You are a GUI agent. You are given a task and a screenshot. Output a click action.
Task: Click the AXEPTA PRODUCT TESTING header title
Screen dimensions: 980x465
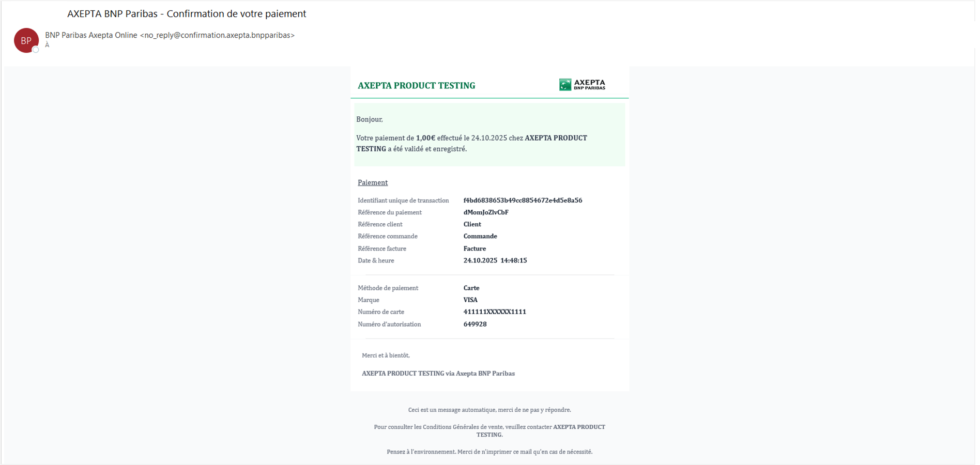pyautogui.click(x=416, y=86)
